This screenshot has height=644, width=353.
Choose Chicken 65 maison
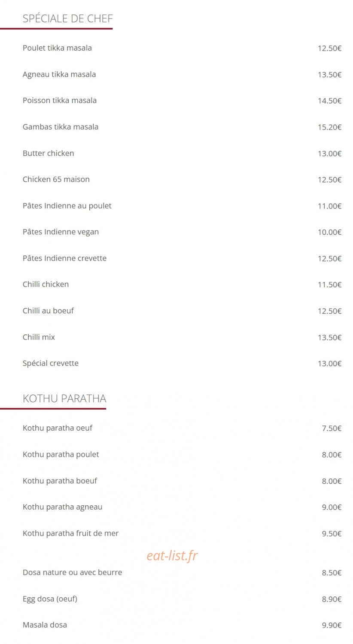click(56, 179)
